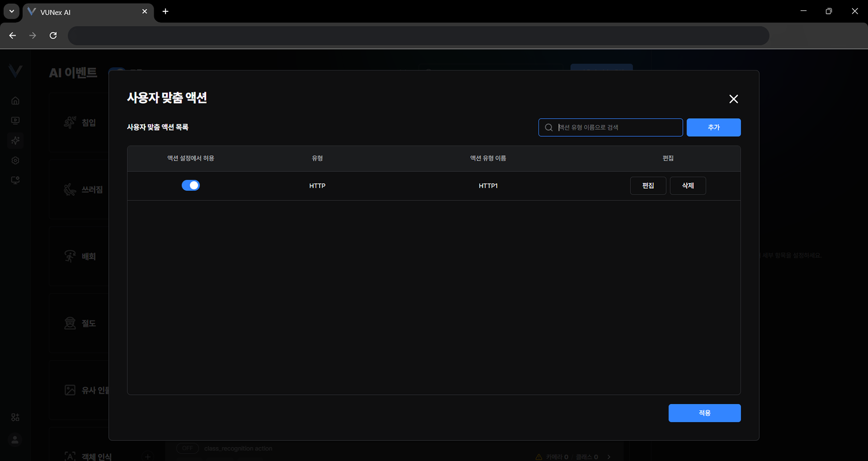Image resolution: width=868 pixels, height=461 pixels.
Task: Click 편집 button for HTTP1 row
Action: [648, 186]
